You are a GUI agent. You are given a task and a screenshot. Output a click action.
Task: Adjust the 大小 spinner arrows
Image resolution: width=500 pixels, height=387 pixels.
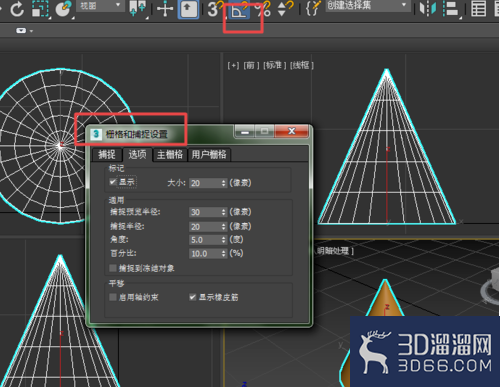(x=224, y=183)
